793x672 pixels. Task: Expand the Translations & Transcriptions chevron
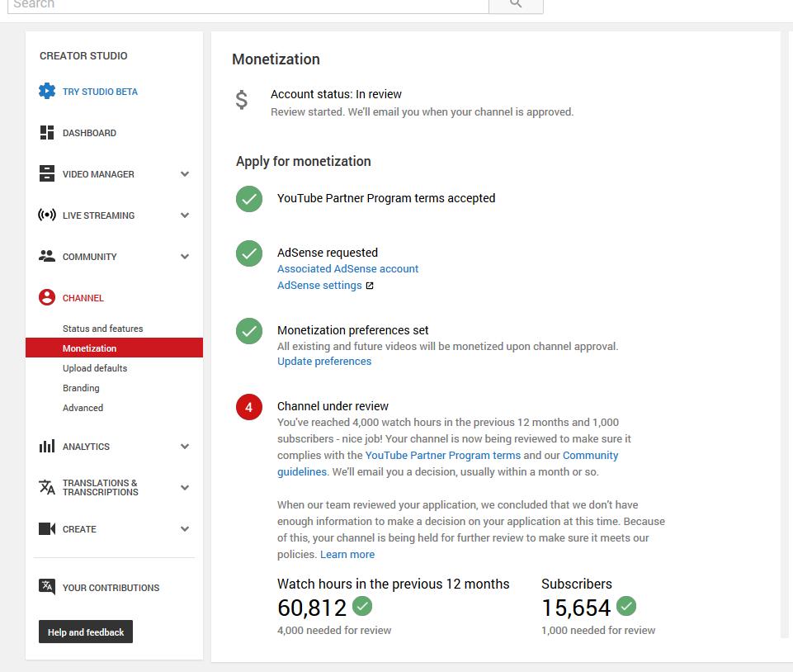tap(185, 488)
